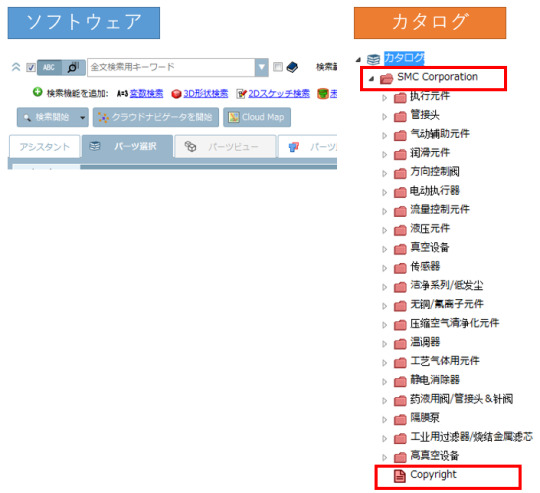The image size is (540, 493).
Task: Click the red cube 3D shape icon
Action: [176, 94]
